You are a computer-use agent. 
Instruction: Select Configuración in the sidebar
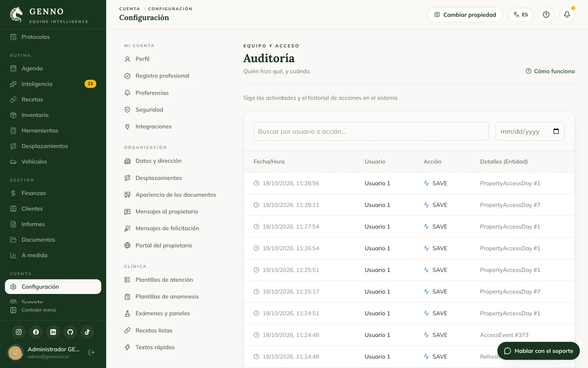point(53,287)
